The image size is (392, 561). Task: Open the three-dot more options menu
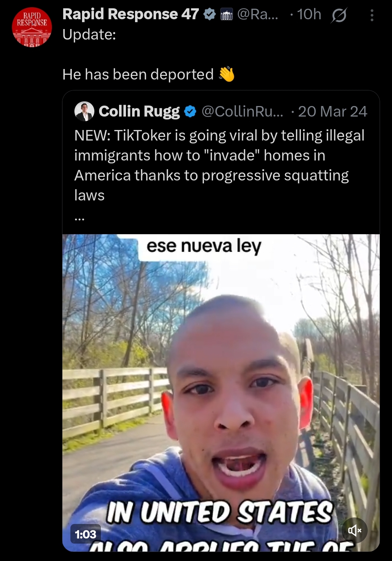[372, 15]
